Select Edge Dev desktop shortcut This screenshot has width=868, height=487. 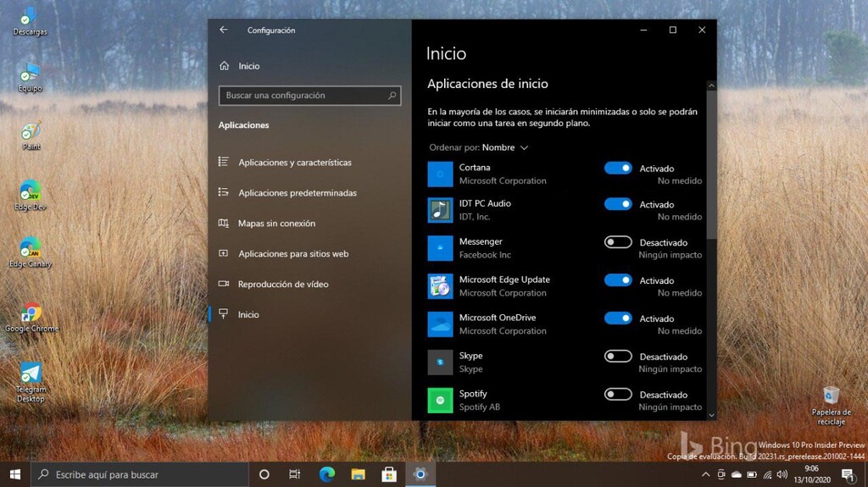click(x=30, y=196)
